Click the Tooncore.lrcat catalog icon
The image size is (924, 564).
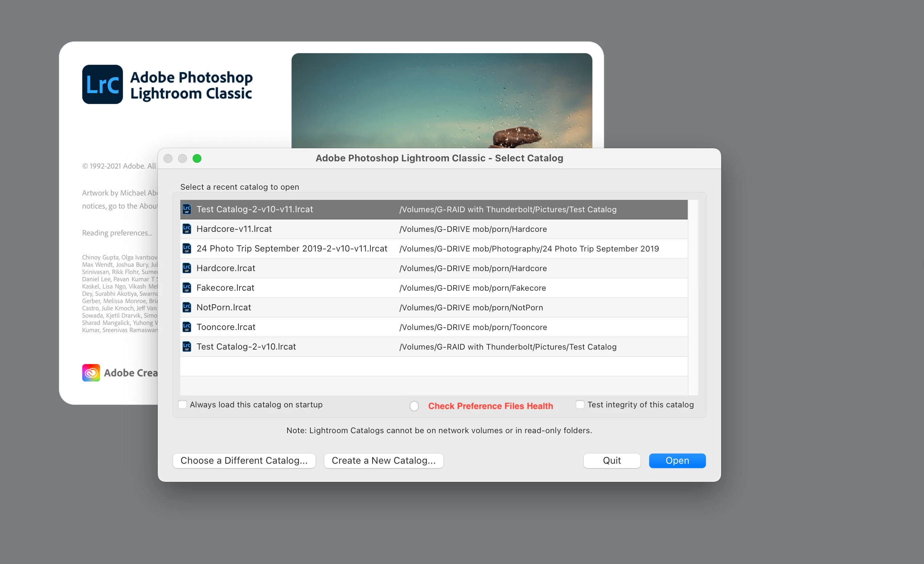pyautogui.click(x=187, y=327)
